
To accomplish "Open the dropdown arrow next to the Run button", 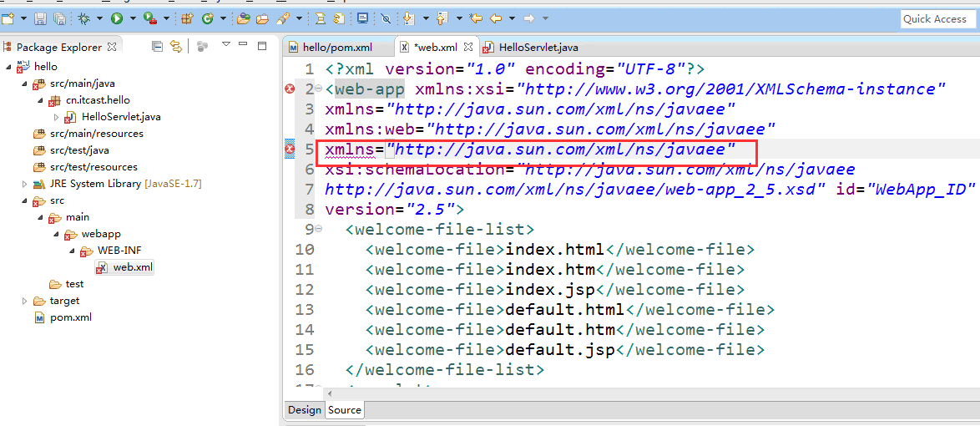I will pyautogui.click(x=133, y=18).
